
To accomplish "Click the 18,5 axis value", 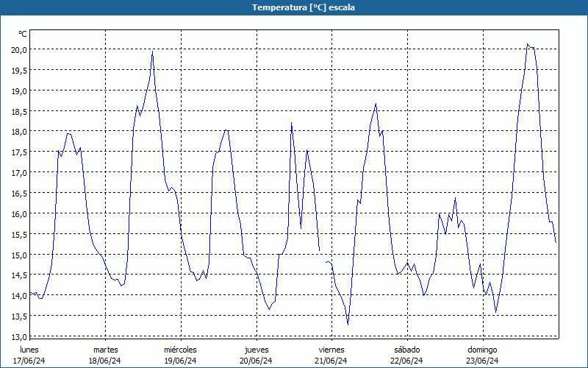I will coord(19,112).
